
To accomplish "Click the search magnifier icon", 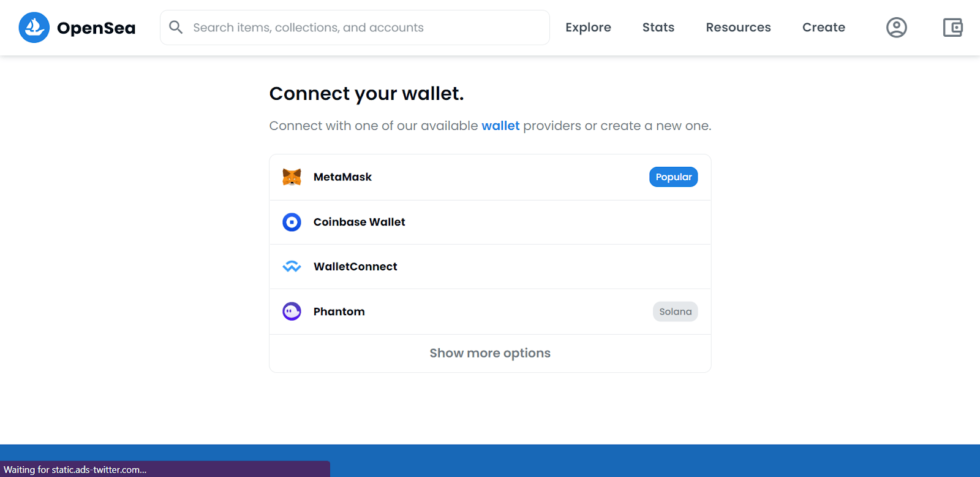I will pyautogui.click(x=176, y=28).
